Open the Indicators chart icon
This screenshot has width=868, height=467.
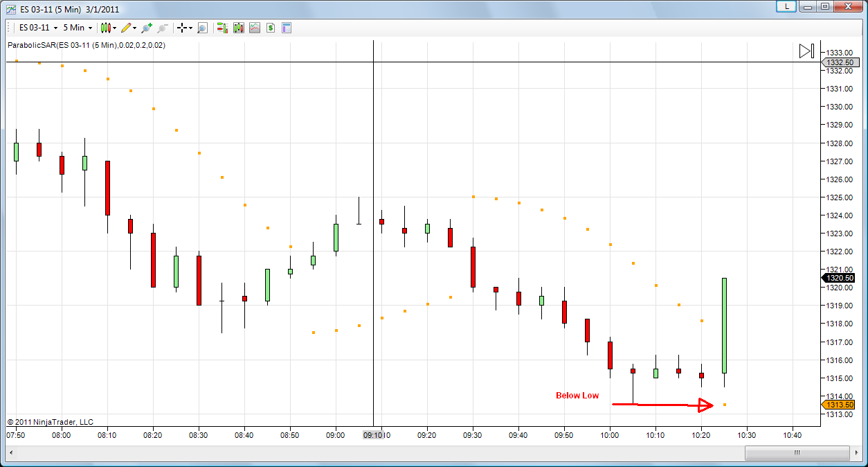click(255, 28)
